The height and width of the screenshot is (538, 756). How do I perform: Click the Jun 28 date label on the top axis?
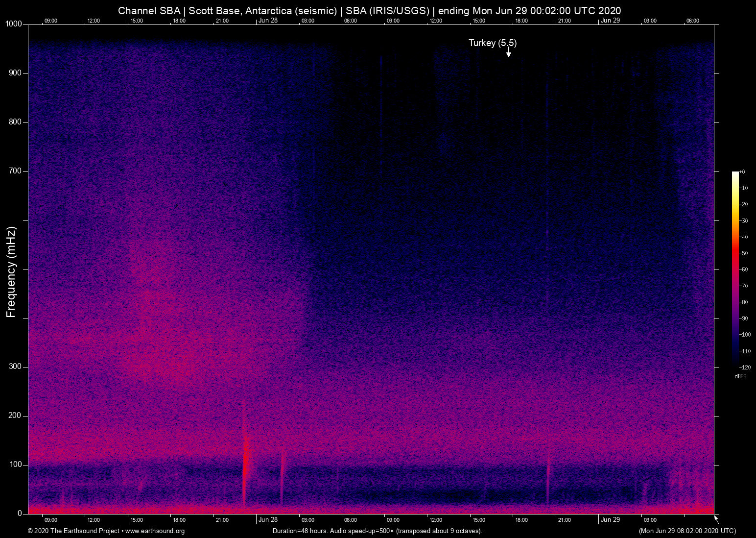pos(268,21)
